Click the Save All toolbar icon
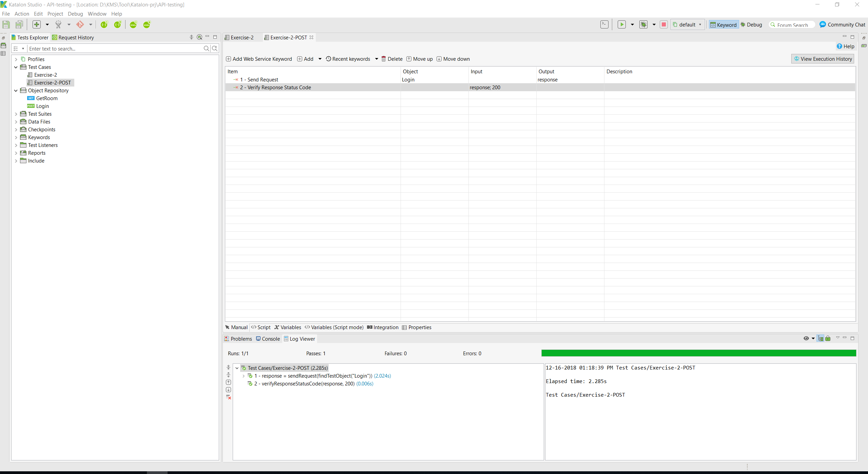 click(x=19, y=24)
